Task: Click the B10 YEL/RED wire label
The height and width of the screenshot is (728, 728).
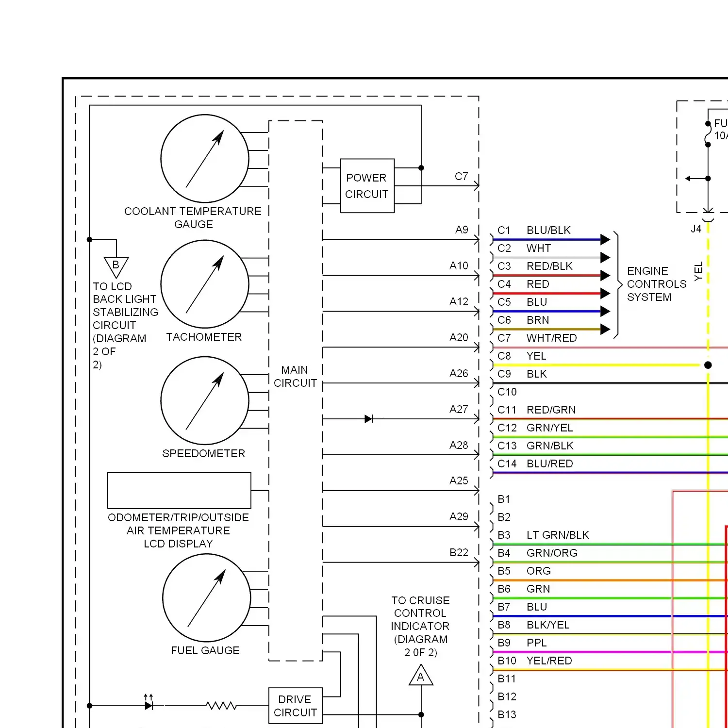Action: tap(535, 661)
